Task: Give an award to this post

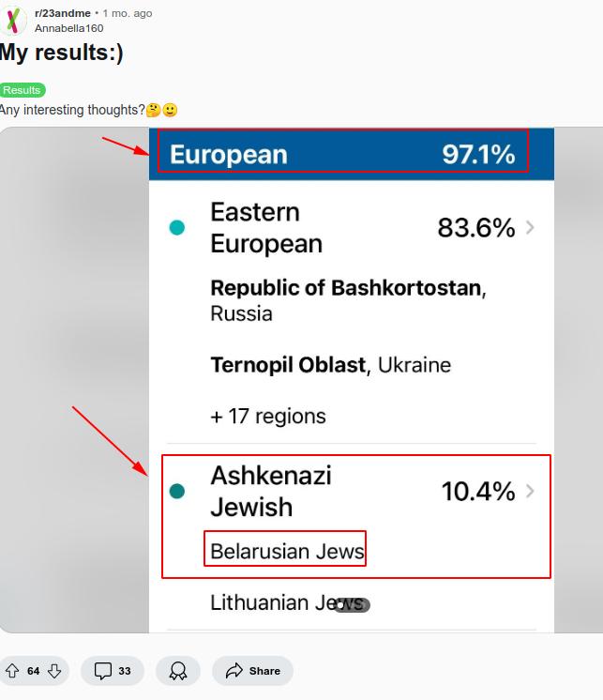Action: pos(178,671)
